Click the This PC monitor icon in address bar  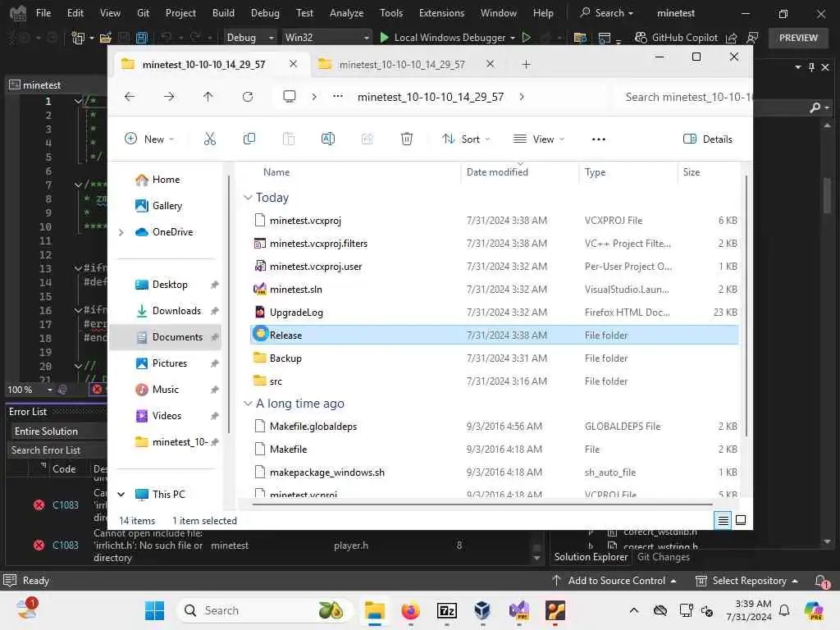pos(290,97)
